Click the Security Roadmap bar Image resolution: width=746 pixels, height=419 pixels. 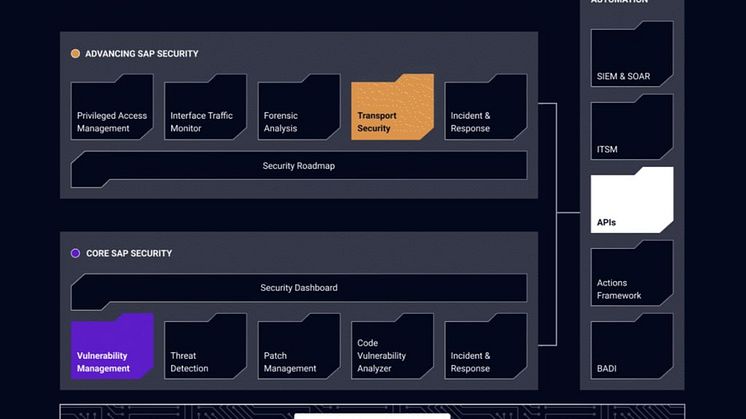pos(298,165)
